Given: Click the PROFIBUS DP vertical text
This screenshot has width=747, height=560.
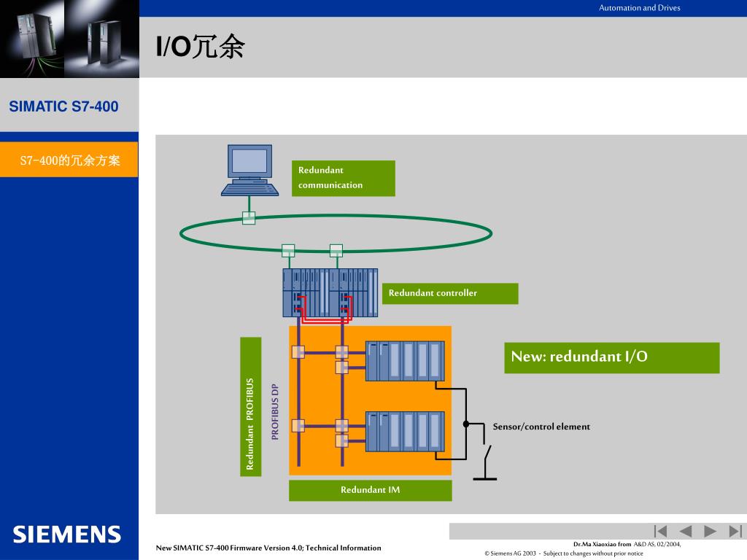Looking at the screenshot, I should click(x=275, y=411).
